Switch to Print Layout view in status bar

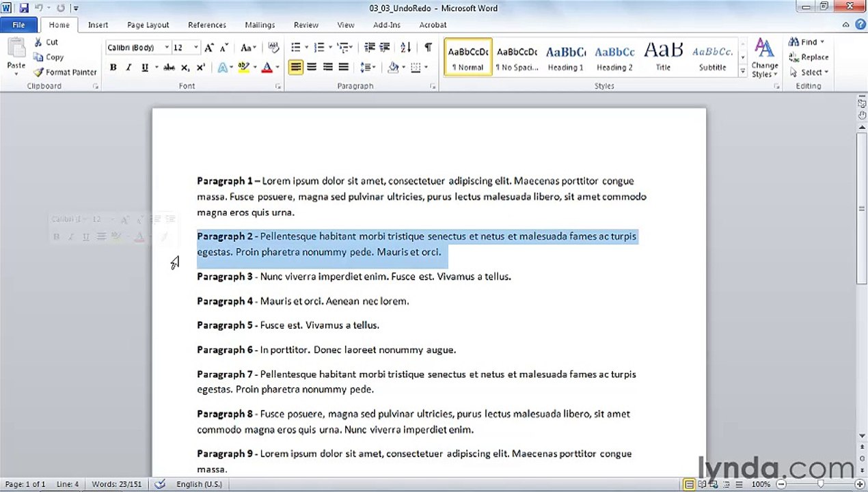click(x=689, y=484)
